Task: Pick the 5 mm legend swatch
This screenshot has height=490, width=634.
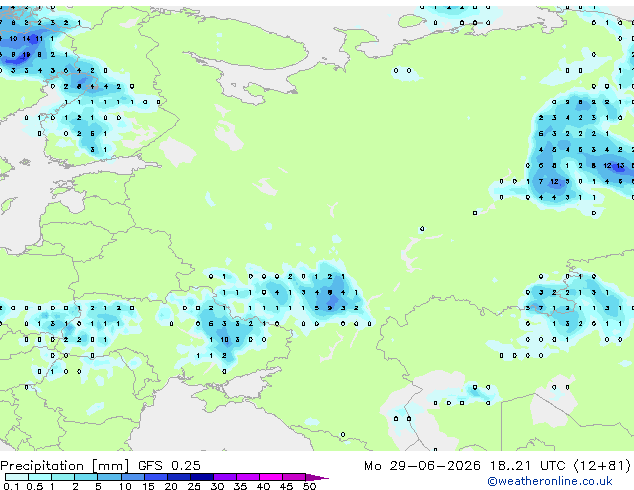Action: point(109,477)
